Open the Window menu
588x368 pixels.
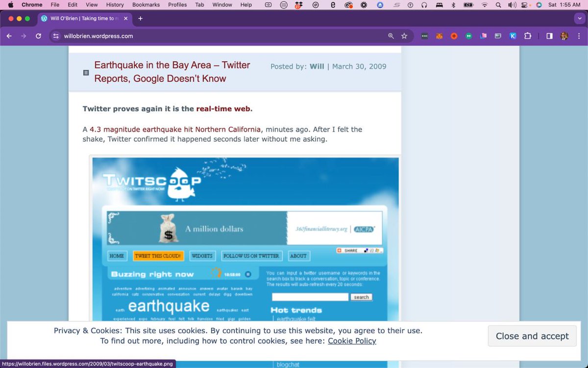[222, 5]
